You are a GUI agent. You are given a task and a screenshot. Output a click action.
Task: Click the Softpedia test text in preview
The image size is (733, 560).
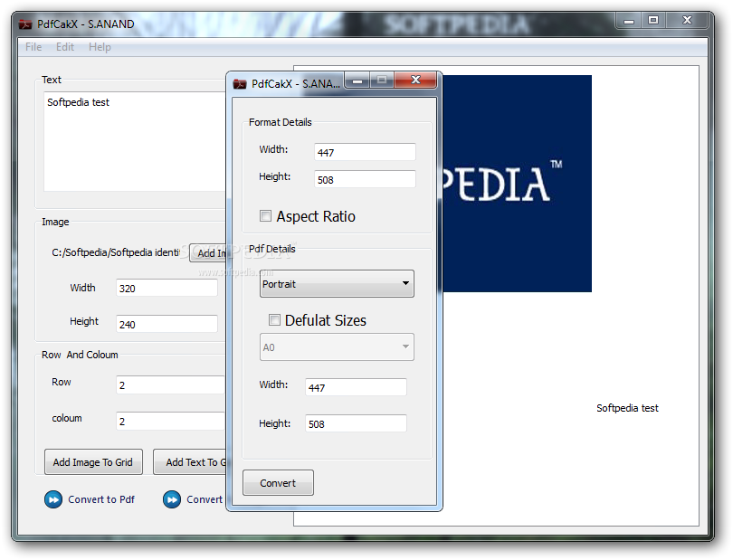(x=627, y=408)
